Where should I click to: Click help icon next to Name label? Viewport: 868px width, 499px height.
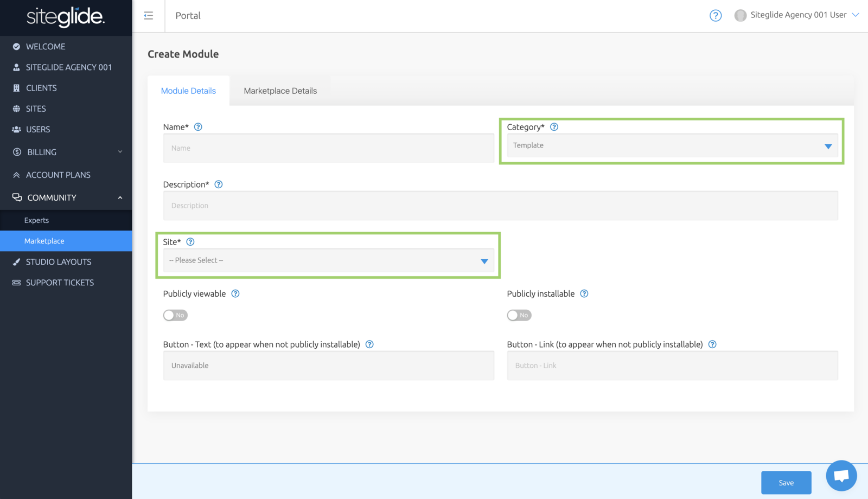click(198, 127)
